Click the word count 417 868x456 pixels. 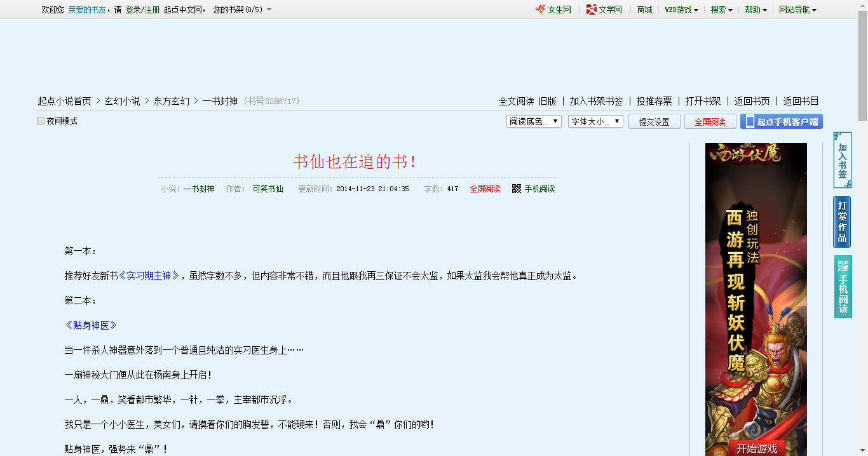pyautogui.click(x=452, y=189)
